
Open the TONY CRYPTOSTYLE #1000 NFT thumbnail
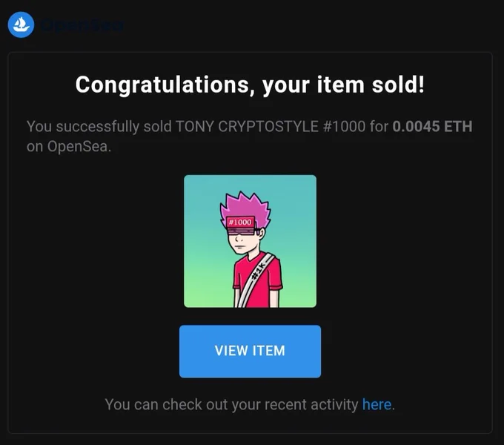coord(250,241)
